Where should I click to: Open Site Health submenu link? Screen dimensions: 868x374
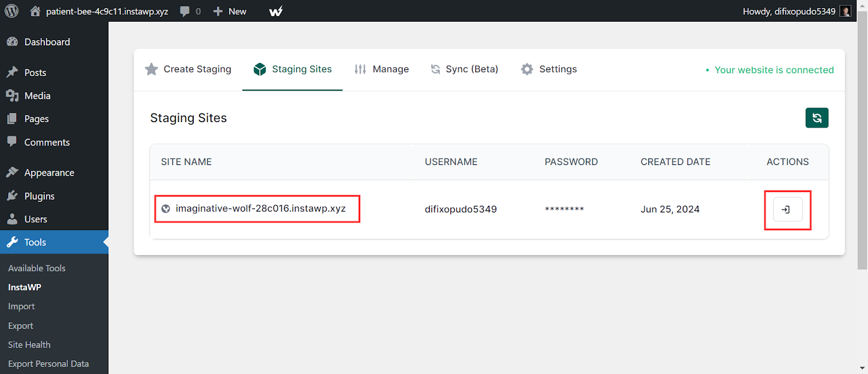point(29,345)
